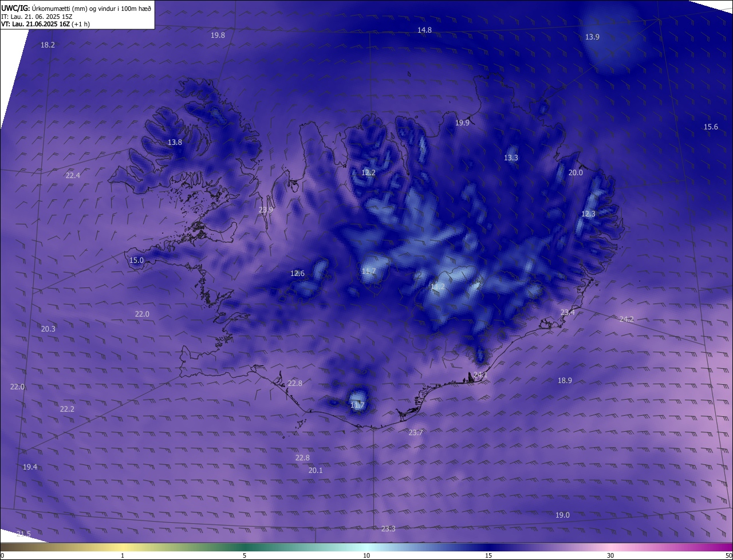
Task: Click the 'IT: Lau. 21. 06. 2025 15Z' line
Action: click(x=37, y=17)
